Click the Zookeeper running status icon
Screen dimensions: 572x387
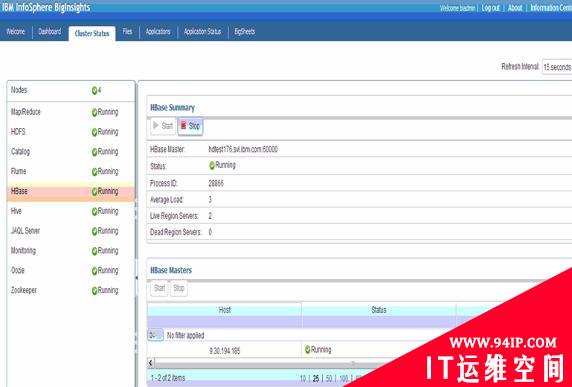click(94, 291)
